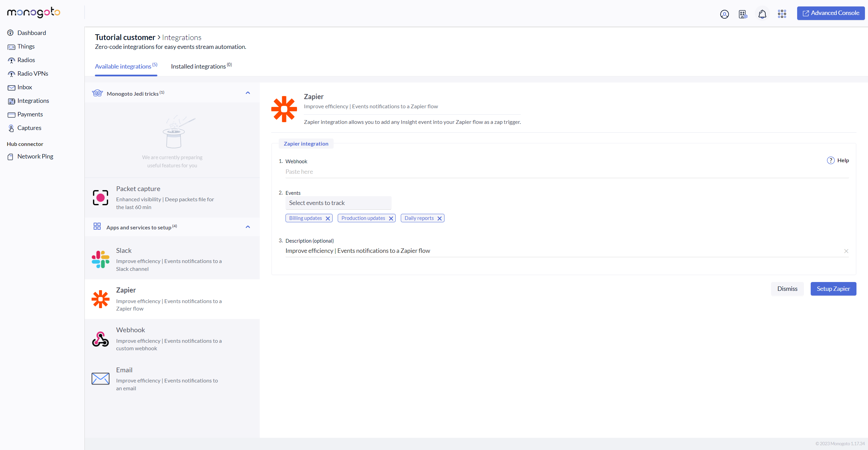Select the Slack integration logo
Viewport: 868px width, 450px height.
click(100, 259)
